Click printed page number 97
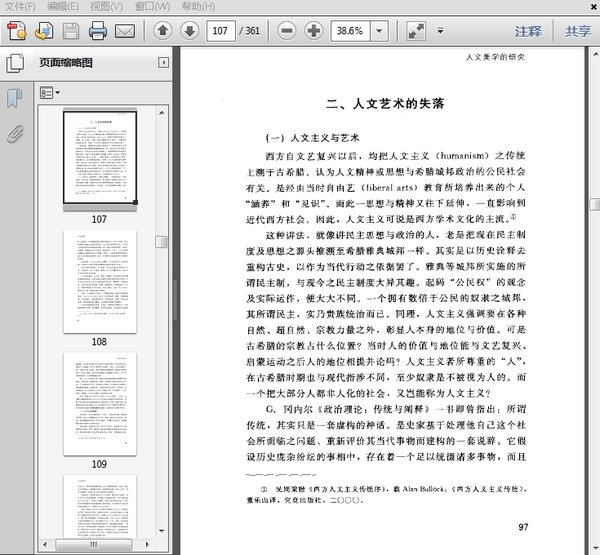This screenshot has height=555, width=600. (523, 527)
